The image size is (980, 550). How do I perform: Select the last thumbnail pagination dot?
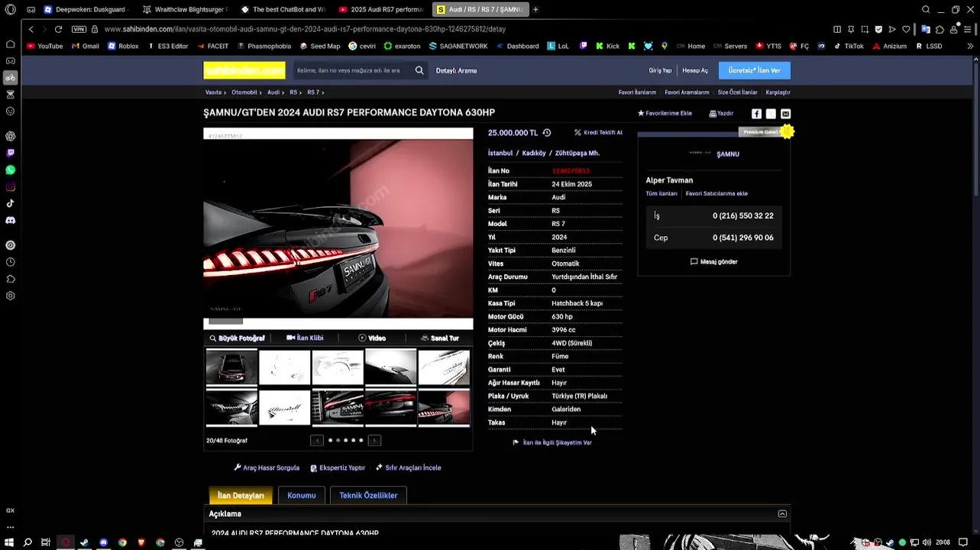tap(361, 440)
